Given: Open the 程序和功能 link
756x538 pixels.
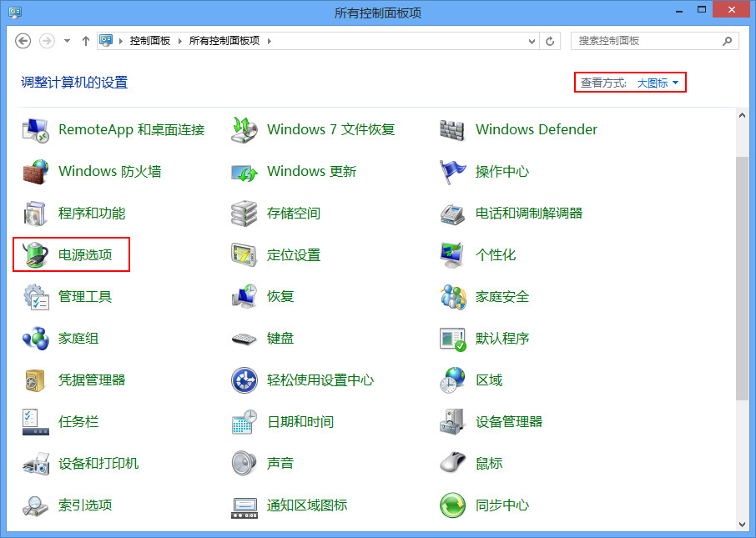Looking at the screenshot, I should (x=92, y=214).
